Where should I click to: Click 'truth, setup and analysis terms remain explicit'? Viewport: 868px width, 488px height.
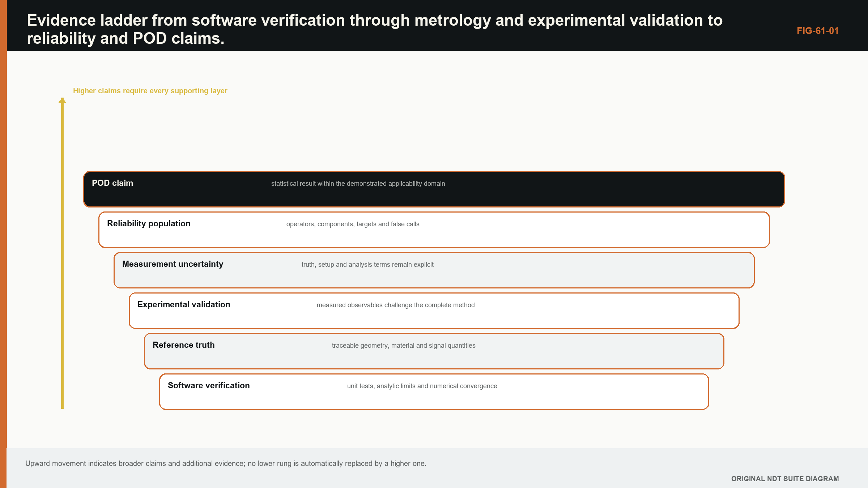click(367, 265)
